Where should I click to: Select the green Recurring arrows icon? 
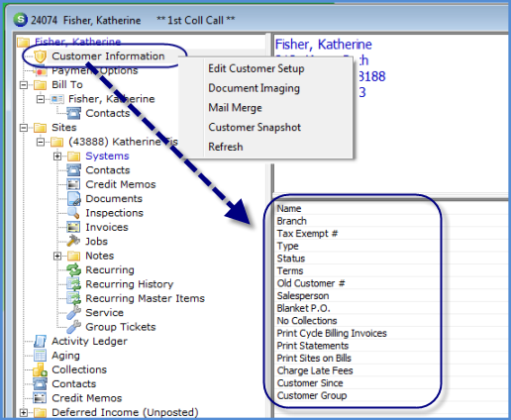(x=73, y=269)
